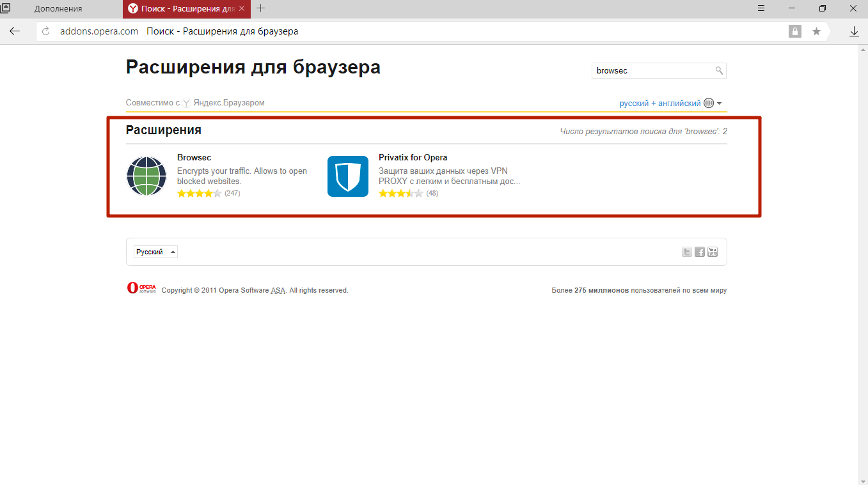Viewport: 868px width, 485px height.
Task: Click the globe icon next to the language filter
Action: click(709, 103)
